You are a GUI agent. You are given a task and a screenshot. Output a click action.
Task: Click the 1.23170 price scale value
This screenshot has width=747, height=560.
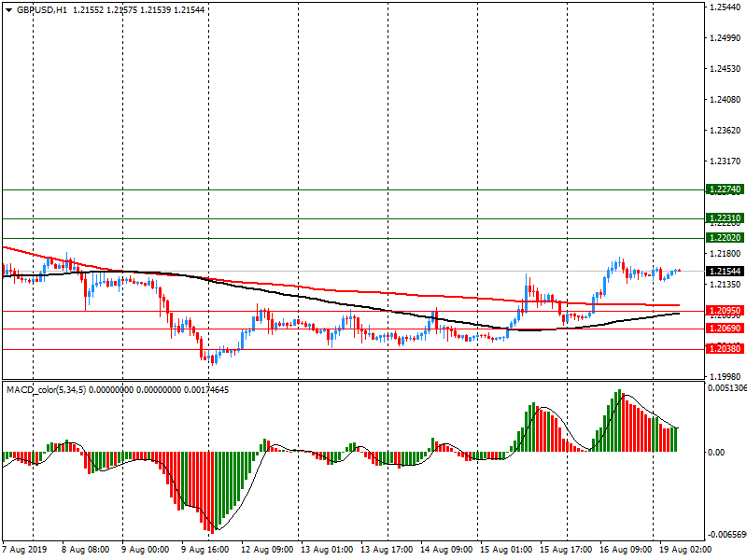click(726, 161)
